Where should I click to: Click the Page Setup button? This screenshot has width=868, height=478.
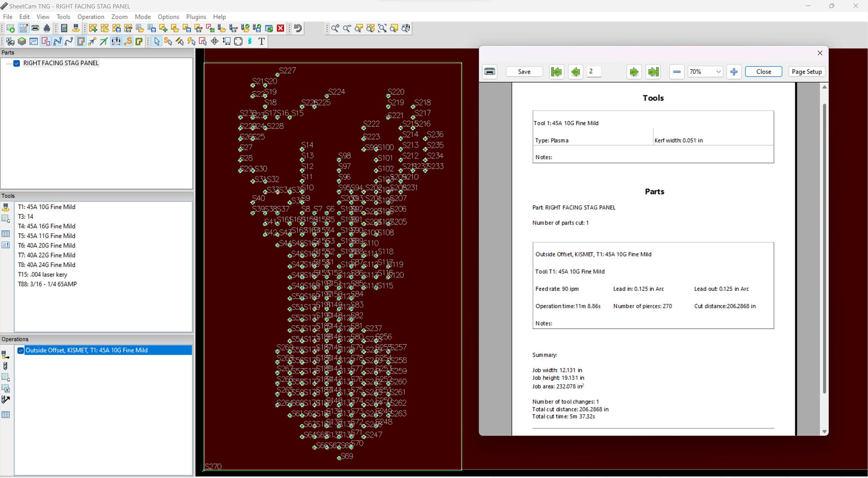(x=807, y=72)
